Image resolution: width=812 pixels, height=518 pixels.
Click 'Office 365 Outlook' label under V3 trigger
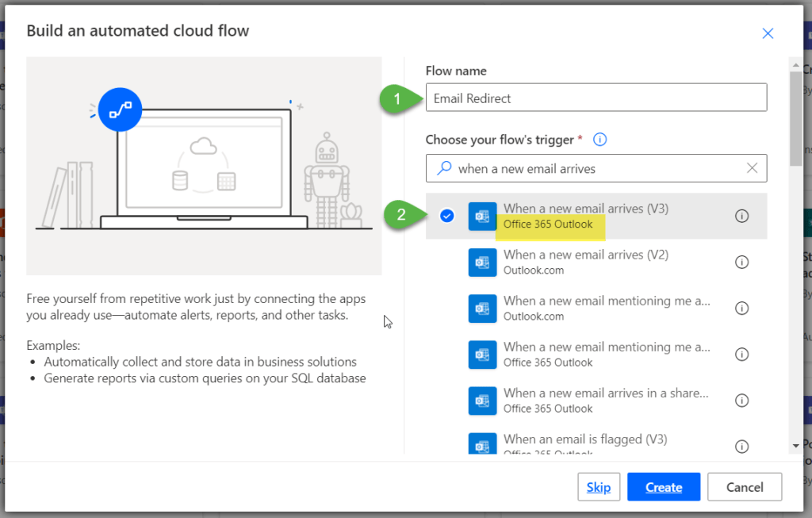tap(548, 224)
